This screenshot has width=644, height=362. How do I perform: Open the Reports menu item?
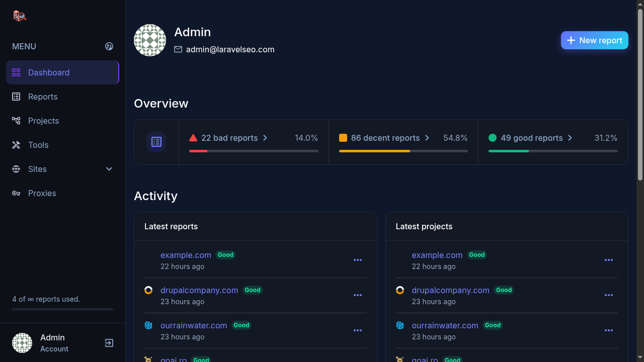[x=62, y=97]
